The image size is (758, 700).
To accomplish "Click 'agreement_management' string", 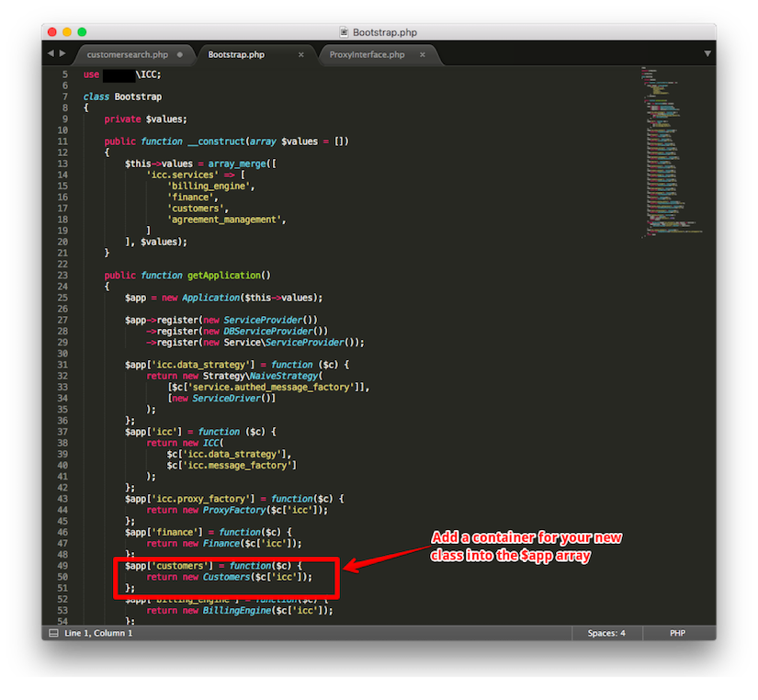I will point(224,220).
